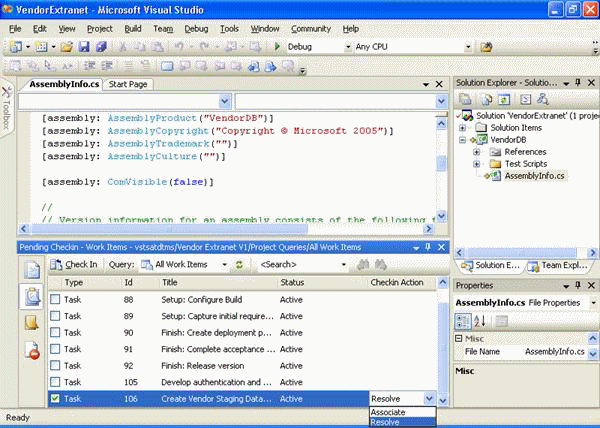
Task: Sort work items by Status column
Action: 322,283
